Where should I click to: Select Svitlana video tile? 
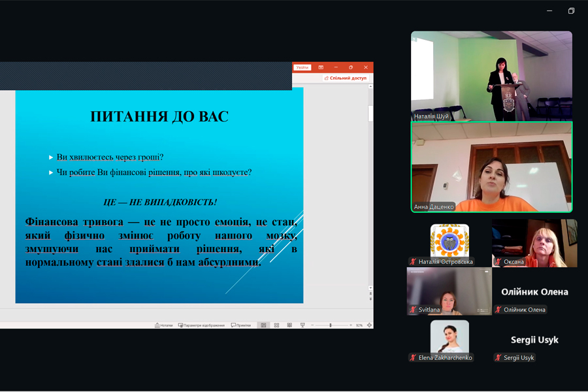[449, 291]
